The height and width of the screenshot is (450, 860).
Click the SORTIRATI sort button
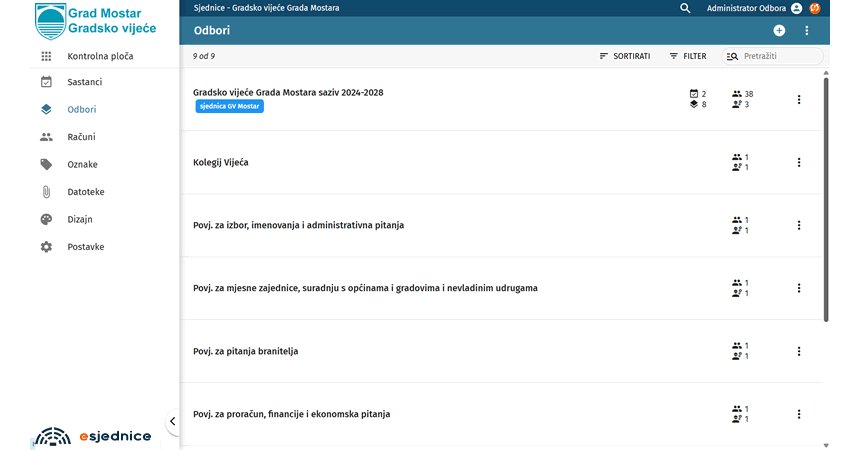(625, 57)
